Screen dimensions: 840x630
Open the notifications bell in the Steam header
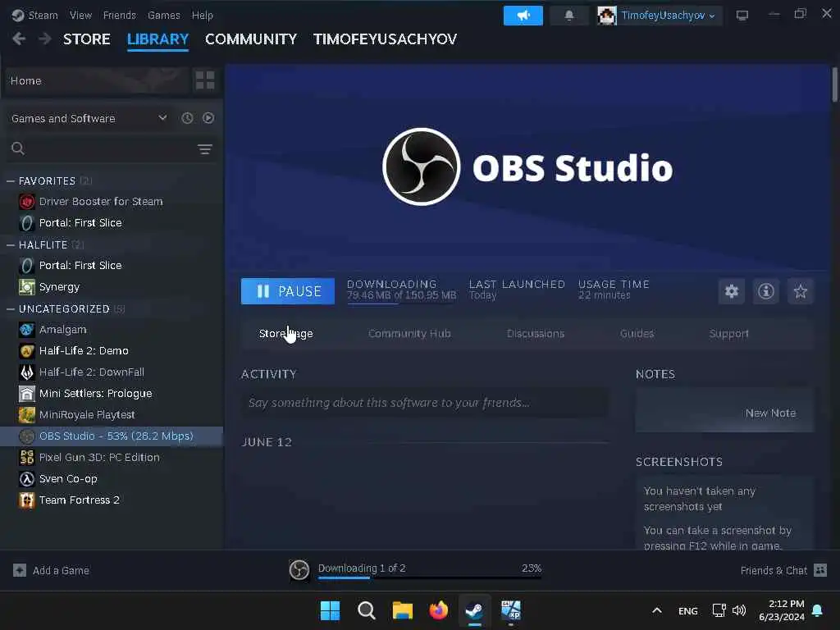pos(569,16)
